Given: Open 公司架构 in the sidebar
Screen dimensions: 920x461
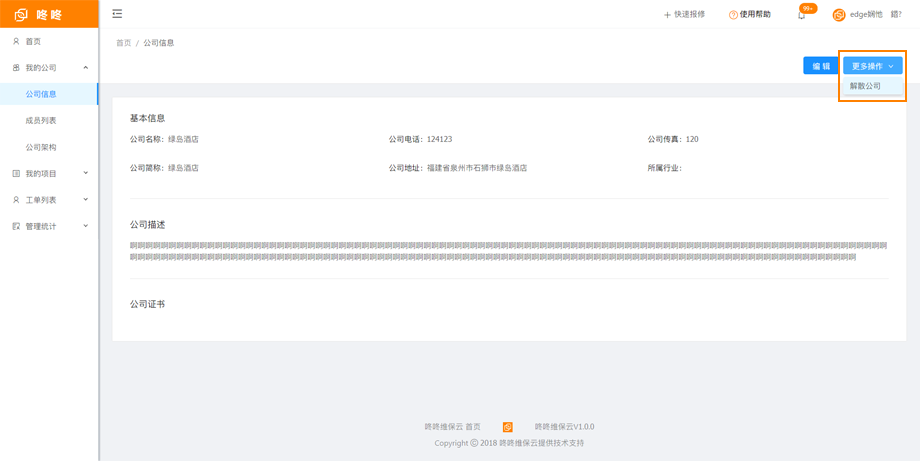Looking at the screenshot, I should click(x=41, y=147).
